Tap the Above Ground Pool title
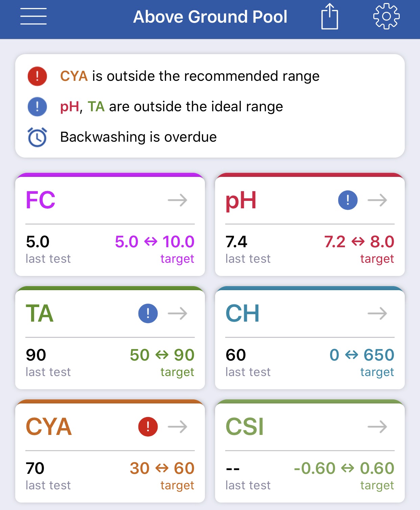The height and width of the screenshot is (510, 420). click(x=210, y=17)
